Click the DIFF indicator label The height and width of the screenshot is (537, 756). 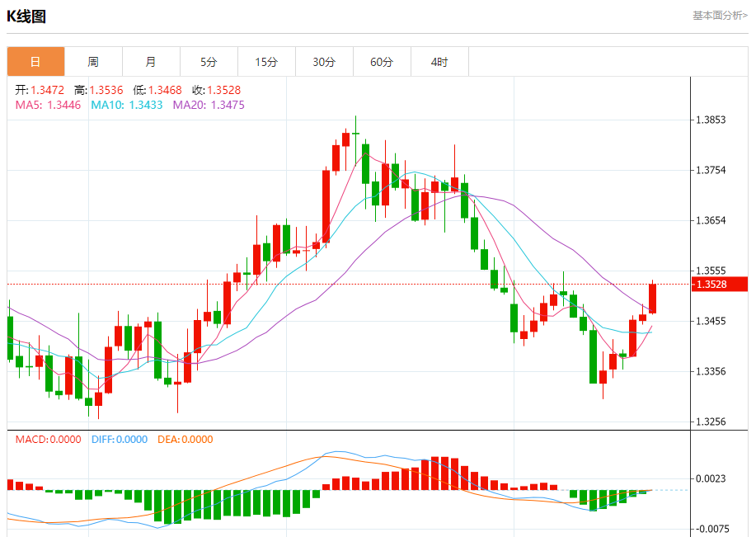(120, 440)
